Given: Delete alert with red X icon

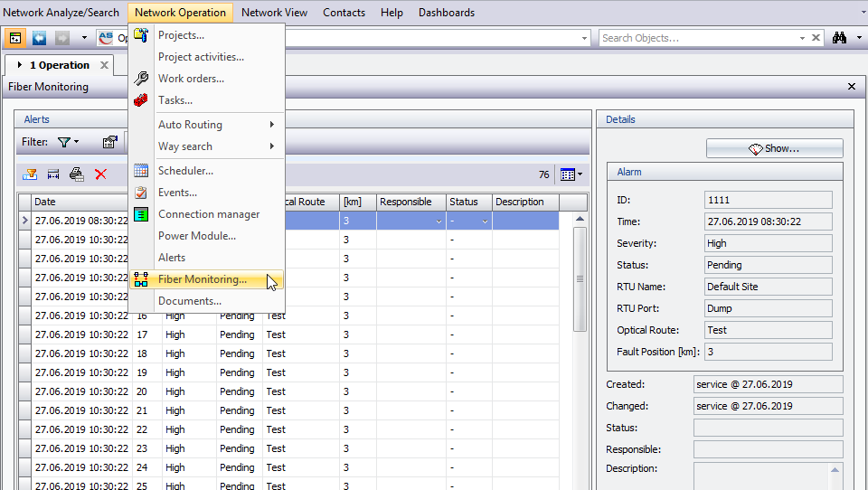Looking at the screenshot, I should point(100,174).
